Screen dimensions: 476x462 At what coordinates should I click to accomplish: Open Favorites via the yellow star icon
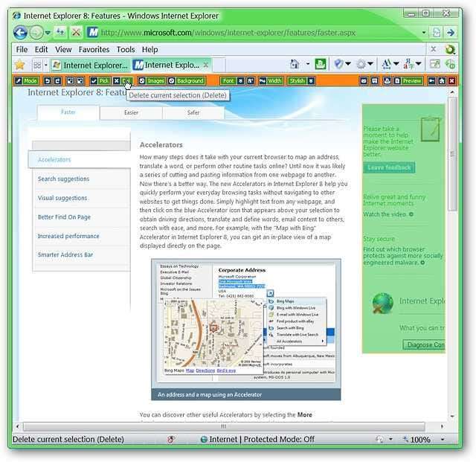(20, 65)
